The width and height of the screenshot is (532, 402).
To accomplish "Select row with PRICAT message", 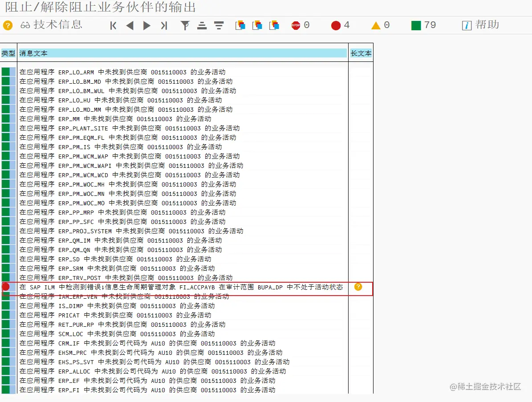I will click(115, 315).
